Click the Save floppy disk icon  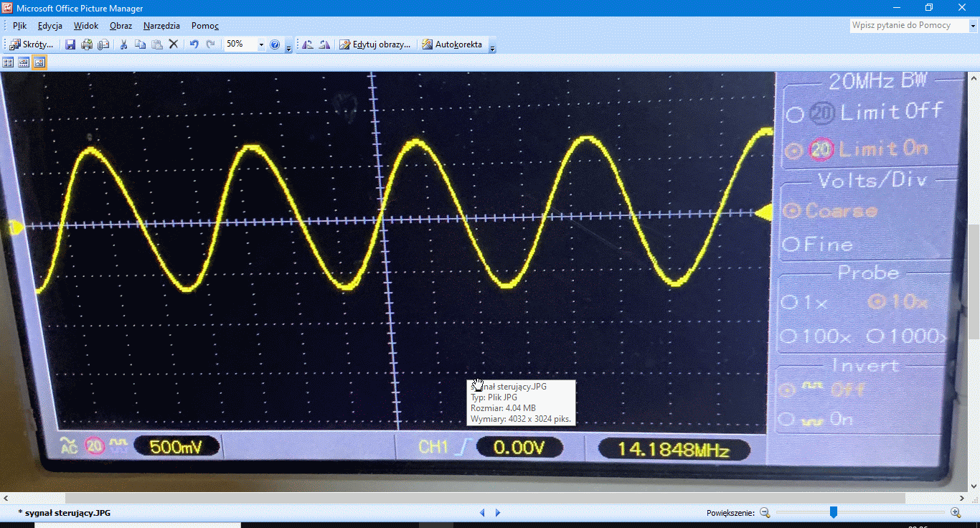pos(70,44)
